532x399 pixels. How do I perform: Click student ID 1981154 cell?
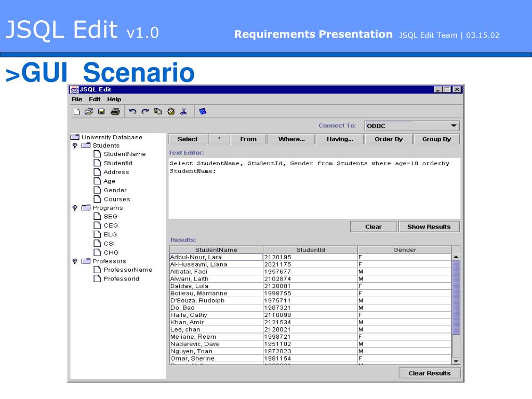click(x=311, y=358)
